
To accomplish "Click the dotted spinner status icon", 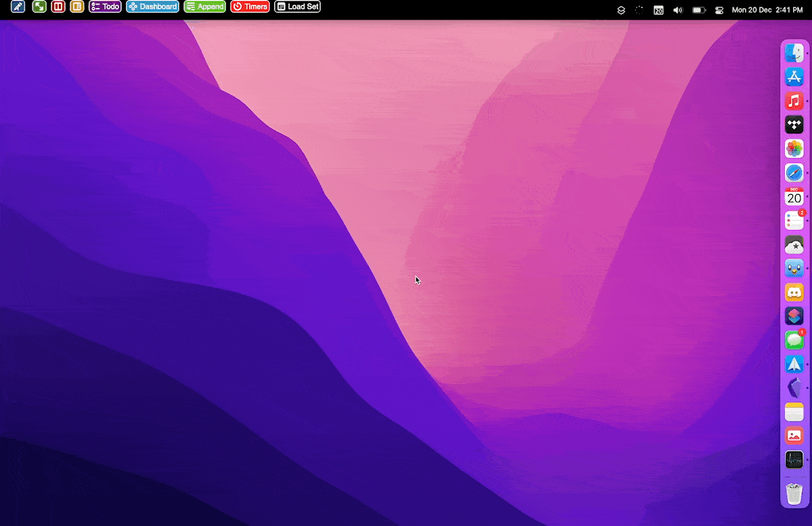I will (639, 10).
